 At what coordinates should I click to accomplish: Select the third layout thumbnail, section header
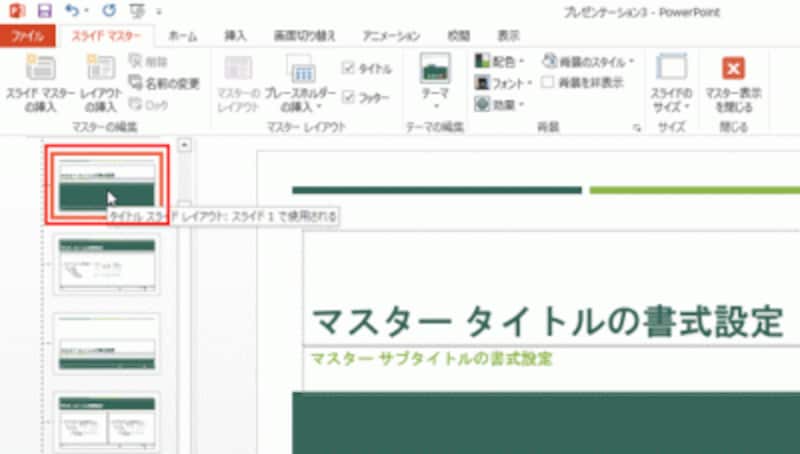(x=107, y=343)
